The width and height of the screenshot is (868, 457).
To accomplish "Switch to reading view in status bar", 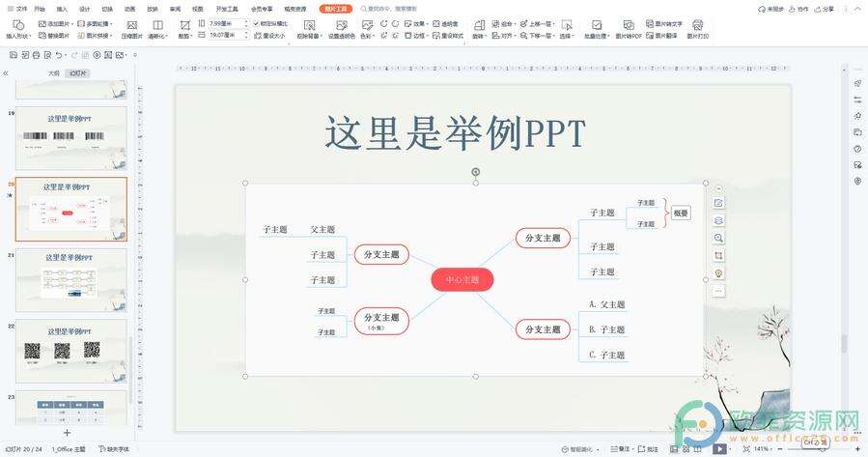I will point(699,448).
